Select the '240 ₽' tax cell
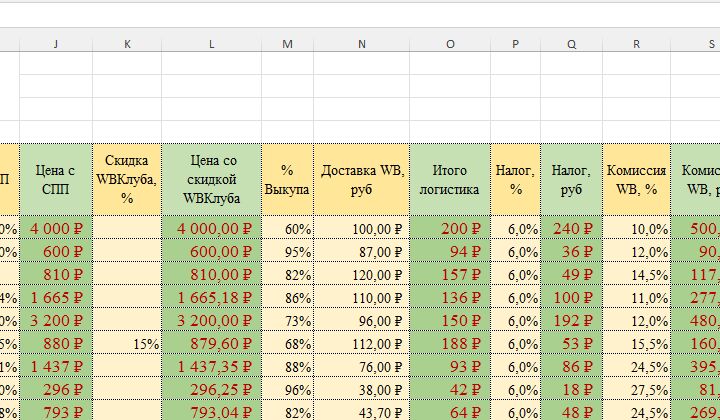 point(572,228)
